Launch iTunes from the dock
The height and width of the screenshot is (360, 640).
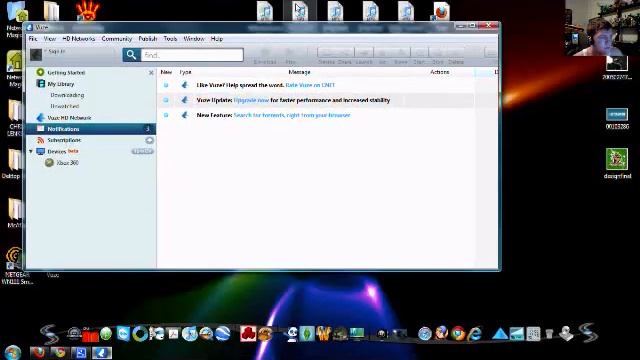pos(189,334)
